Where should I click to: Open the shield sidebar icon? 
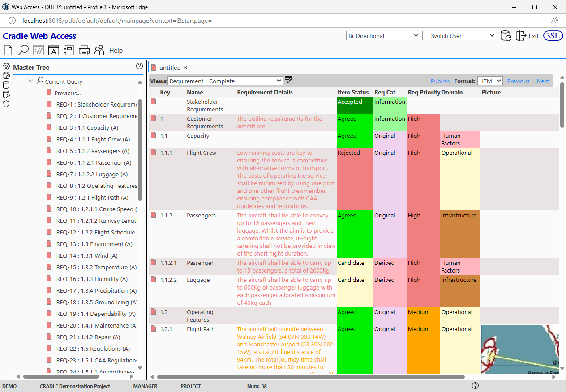pos(6,104)
